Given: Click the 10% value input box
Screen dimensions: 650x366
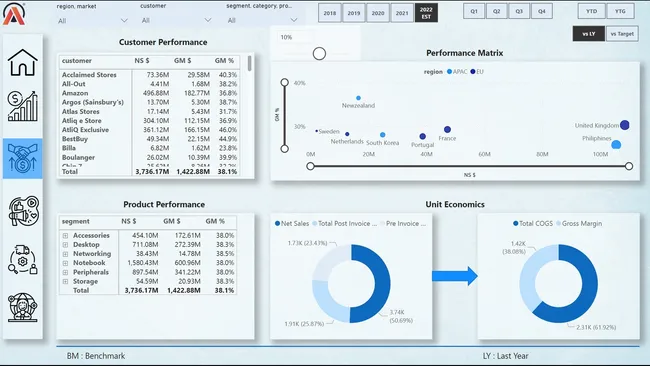Looking at the screenshot, I should coord(295,37).
